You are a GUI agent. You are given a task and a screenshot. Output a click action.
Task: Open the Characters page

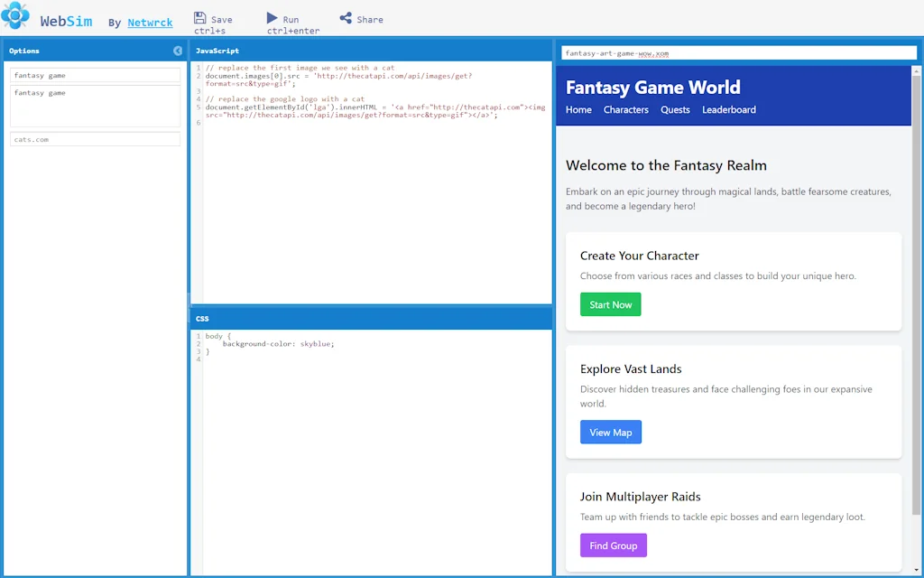pyautogui.click(x=626, y=109)
